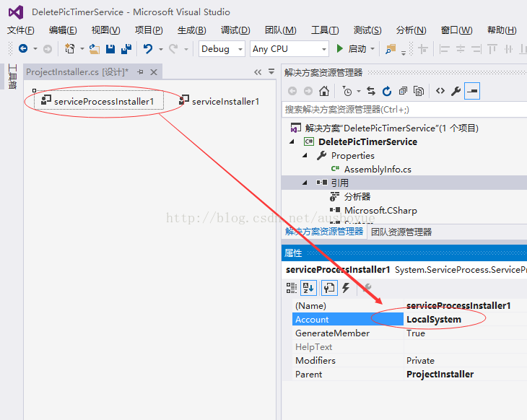Open the 帮助(H) menu
The height and width of the screenshot is (420, 527).
502,30
